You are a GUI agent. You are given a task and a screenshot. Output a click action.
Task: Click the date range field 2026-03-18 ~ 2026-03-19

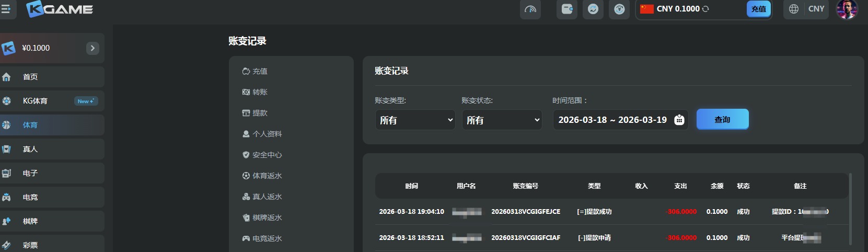(x=620, y=120)
